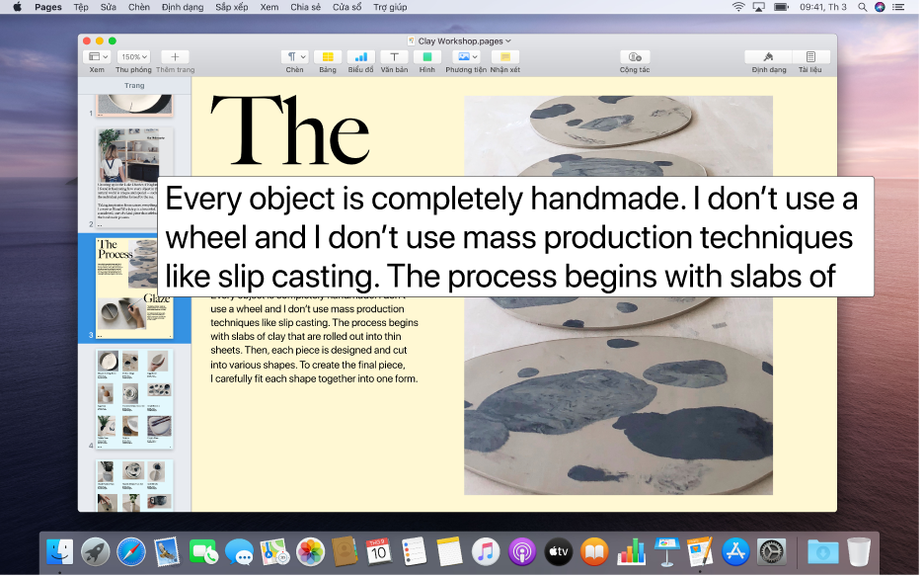Open the Music app from the Dock
Viewport: 924px width, 578px height.
click(x=488, y=554)
